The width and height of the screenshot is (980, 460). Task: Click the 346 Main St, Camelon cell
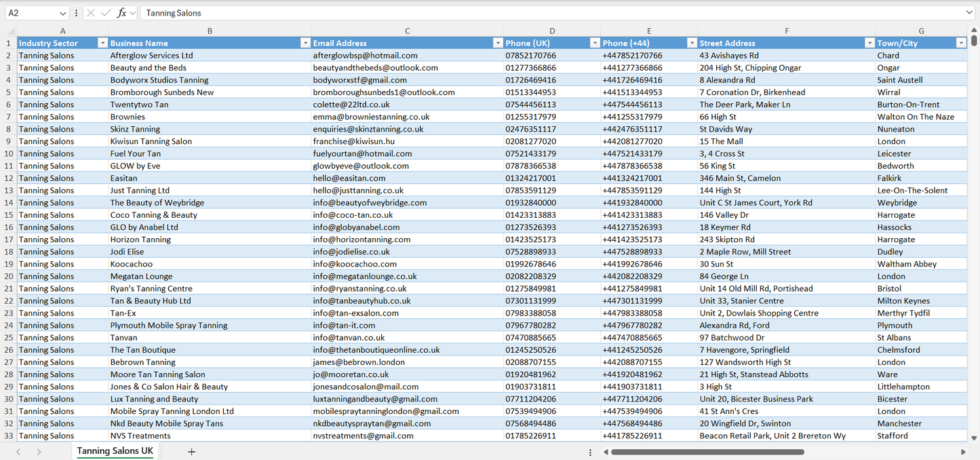[x=787, y=178]
